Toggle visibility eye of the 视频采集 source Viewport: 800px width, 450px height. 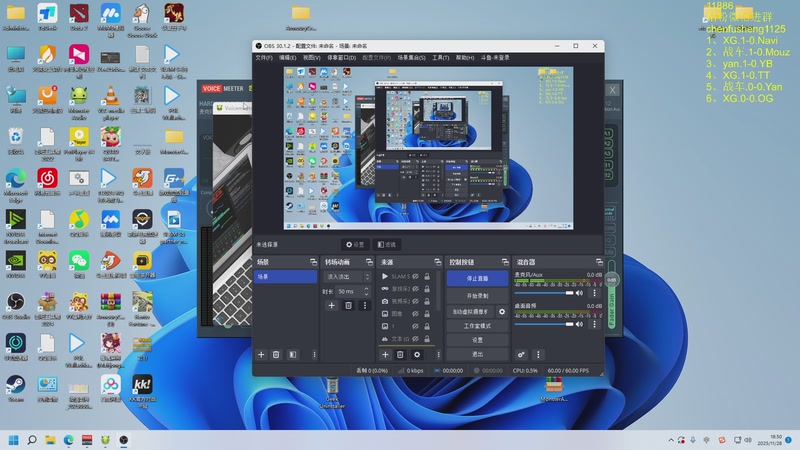point(415,301)
